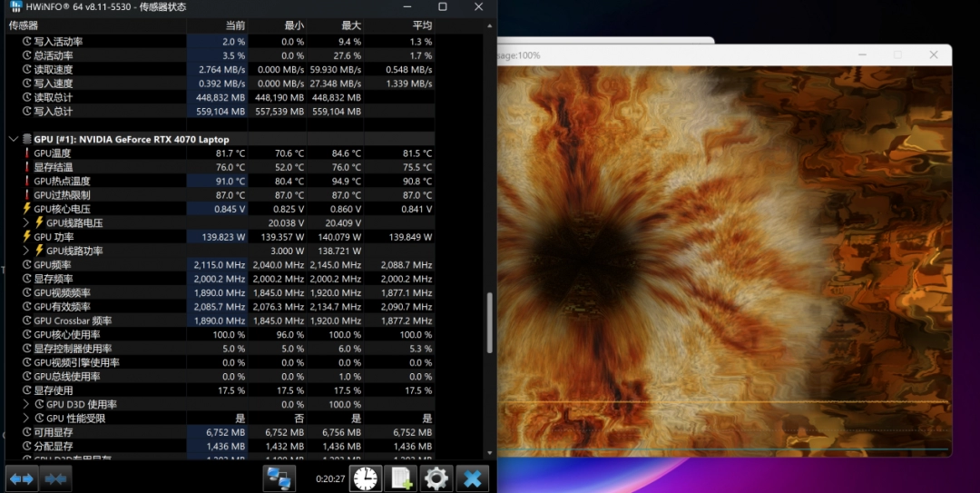Screen dimensions: 980x493
Task: Click thermometer icon of GPU温度 row
Action: coord(27,153)
